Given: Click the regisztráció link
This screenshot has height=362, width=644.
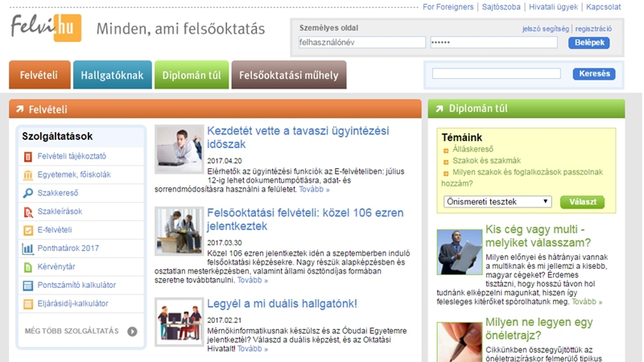Looking at the screenshot, I should 592,28.
